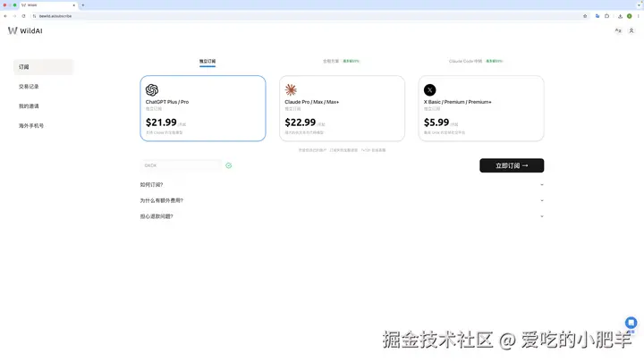Image resolution: width=644 pixels, height=362 pixels.
Task: Expand the 如何订阅? FAQ
Action: [342, 185]
